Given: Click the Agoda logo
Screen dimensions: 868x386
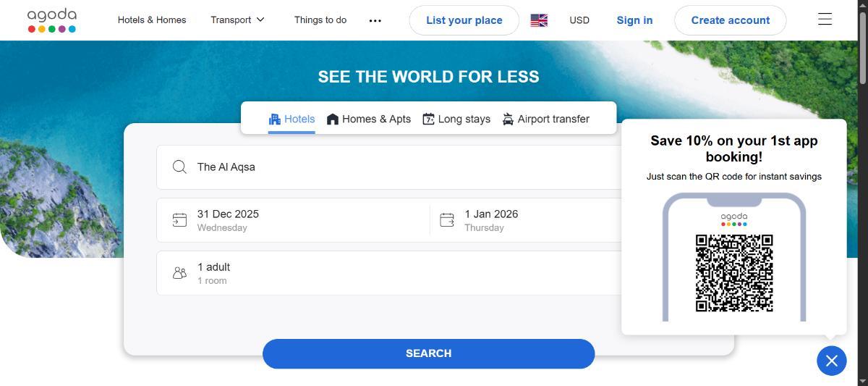Looking at the screenshot, I should click(51, 20).
